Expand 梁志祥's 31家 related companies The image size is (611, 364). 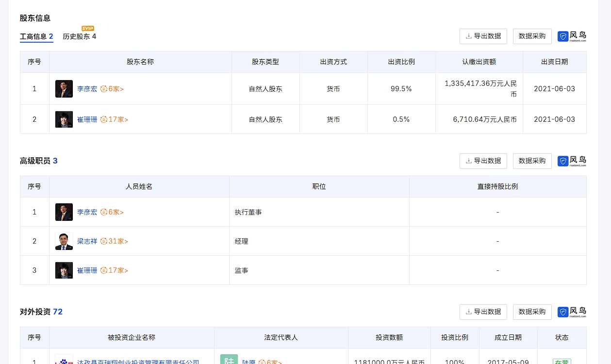click(114, 241)
